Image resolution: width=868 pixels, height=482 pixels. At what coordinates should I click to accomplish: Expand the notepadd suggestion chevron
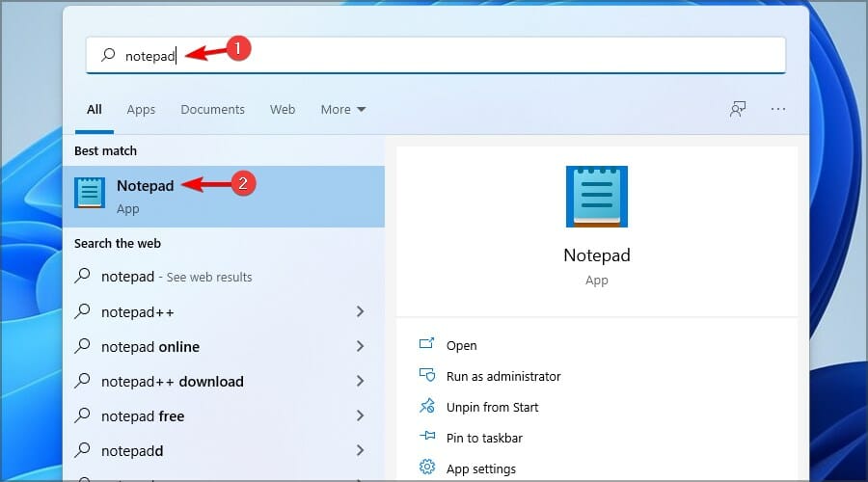360,450
